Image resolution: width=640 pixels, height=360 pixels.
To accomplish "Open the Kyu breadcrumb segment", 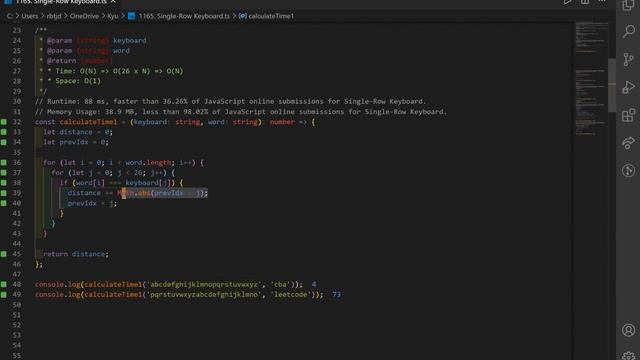I will coord(113,16).
